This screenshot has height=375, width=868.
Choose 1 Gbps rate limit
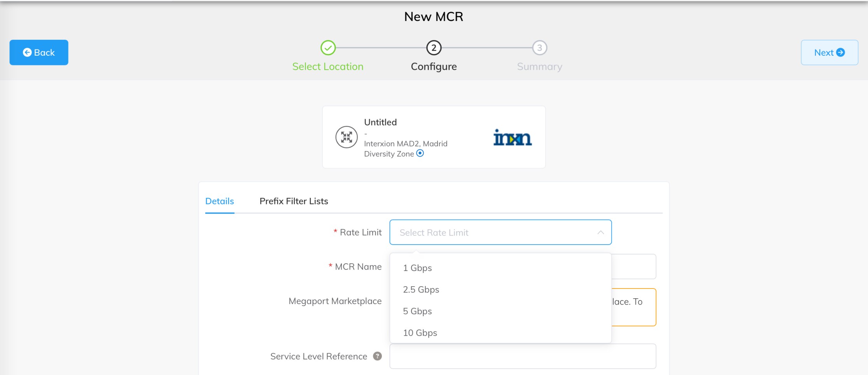click(x=500, y=268)
